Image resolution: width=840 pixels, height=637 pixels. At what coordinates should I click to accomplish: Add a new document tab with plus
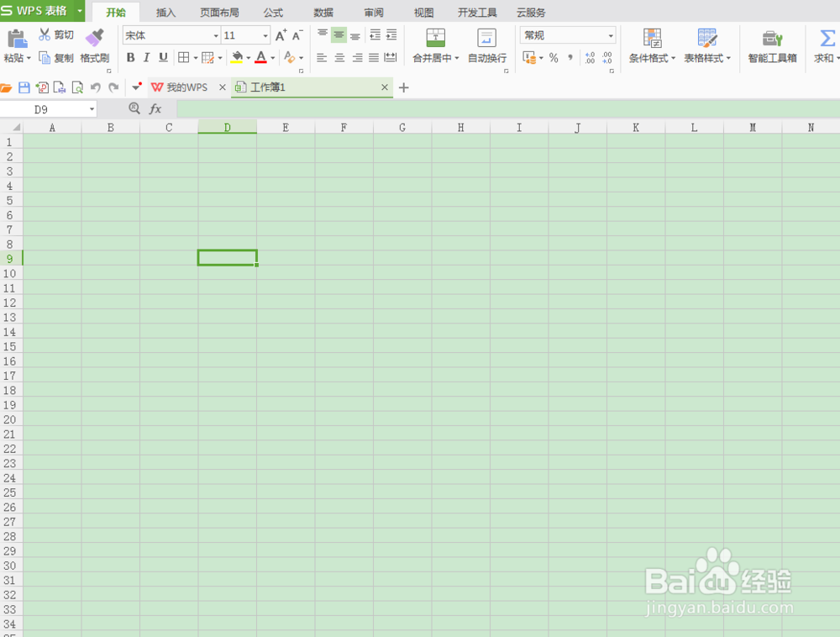(x=404, y=87)
